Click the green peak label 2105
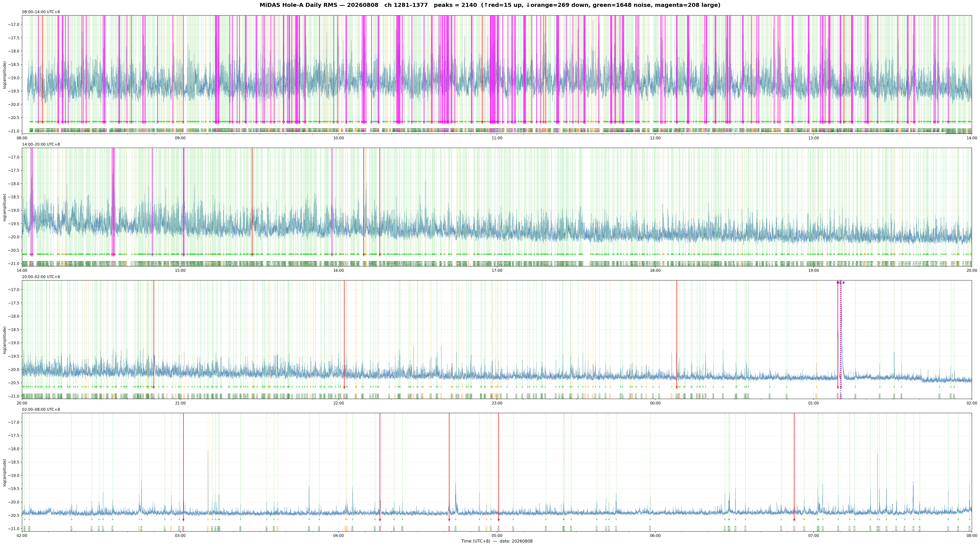980x546 pixels. tap(513, 528)
